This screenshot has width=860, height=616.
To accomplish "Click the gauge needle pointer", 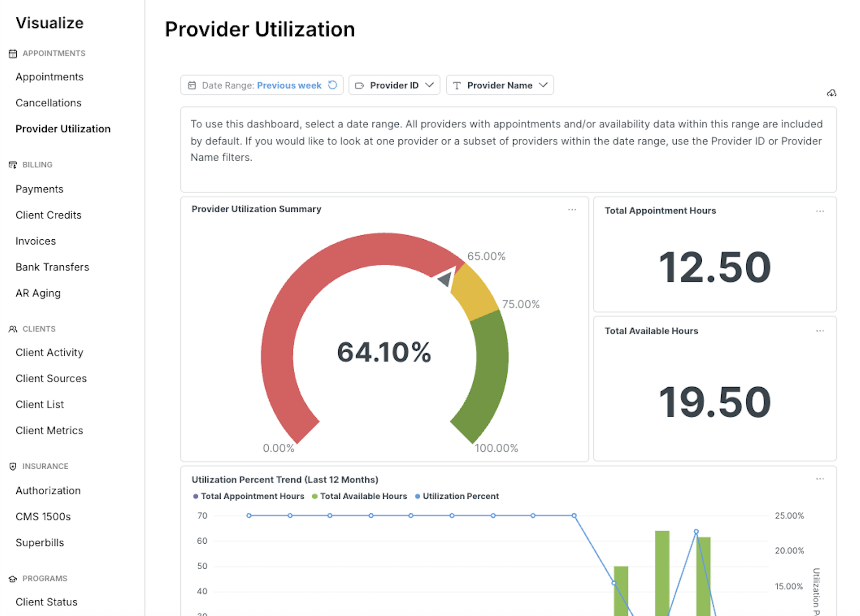I will click(x=445, y=278).
